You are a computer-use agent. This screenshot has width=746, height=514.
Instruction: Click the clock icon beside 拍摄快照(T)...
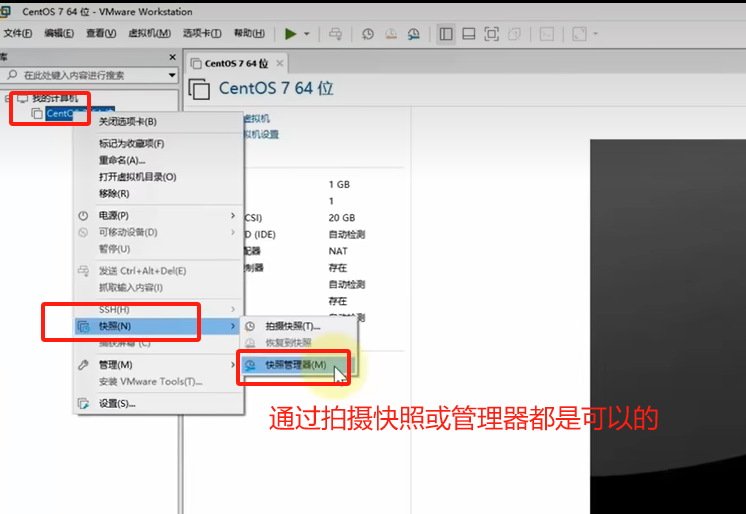click(250, 326)
